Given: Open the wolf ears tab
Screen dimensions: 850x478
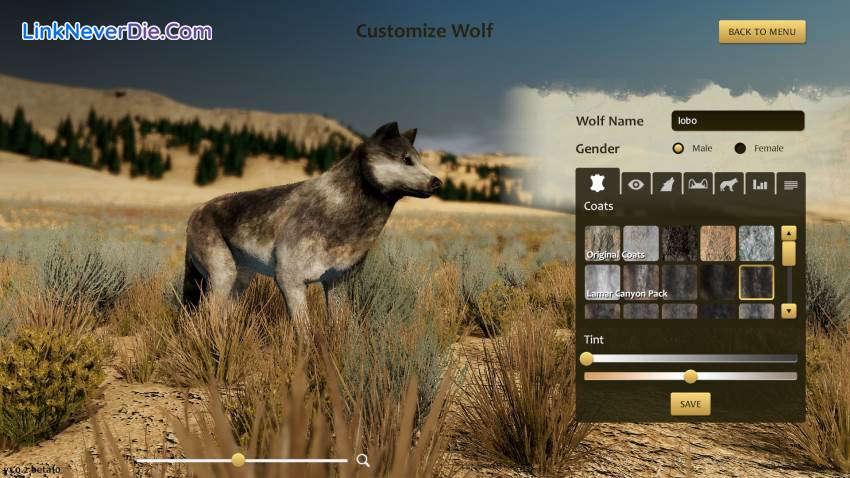Looking at the screenshot, I should (x=697, y=184).
